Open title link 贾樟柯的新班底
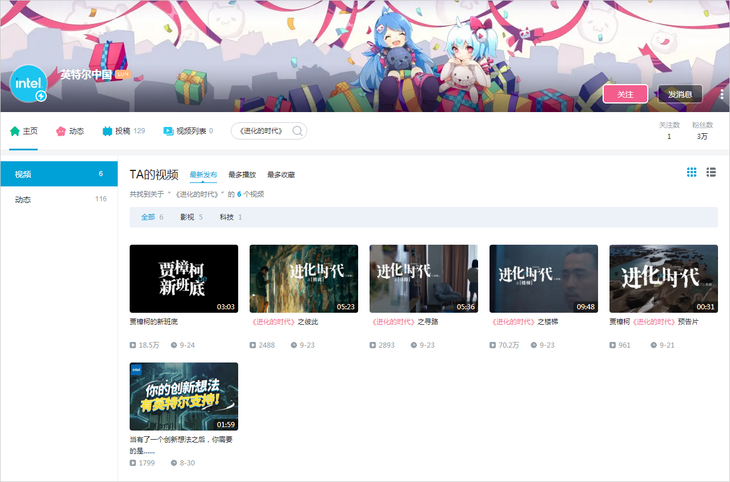730x482 pixels. pyautogui.click(x=154, y=322)
